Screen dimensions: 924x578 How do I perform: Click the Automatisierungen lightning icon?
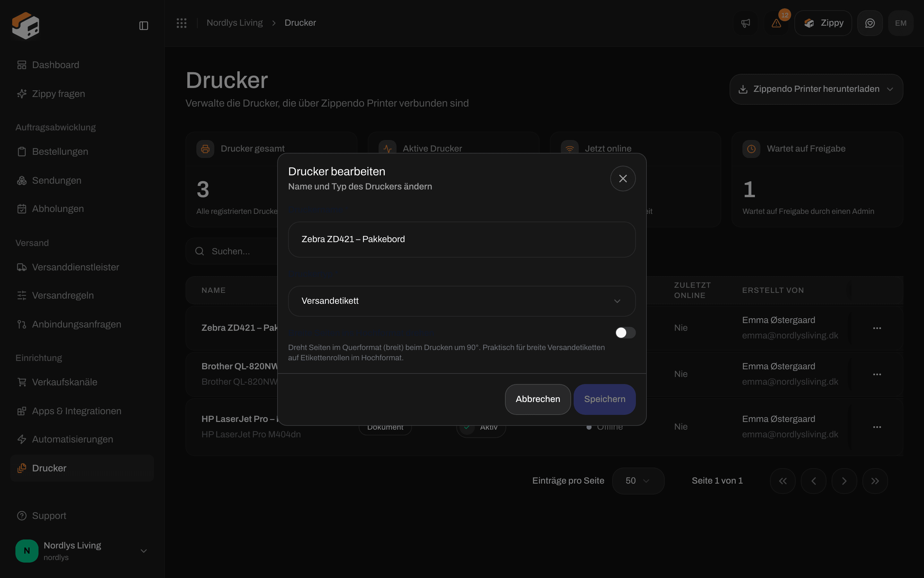coord(22,440)
